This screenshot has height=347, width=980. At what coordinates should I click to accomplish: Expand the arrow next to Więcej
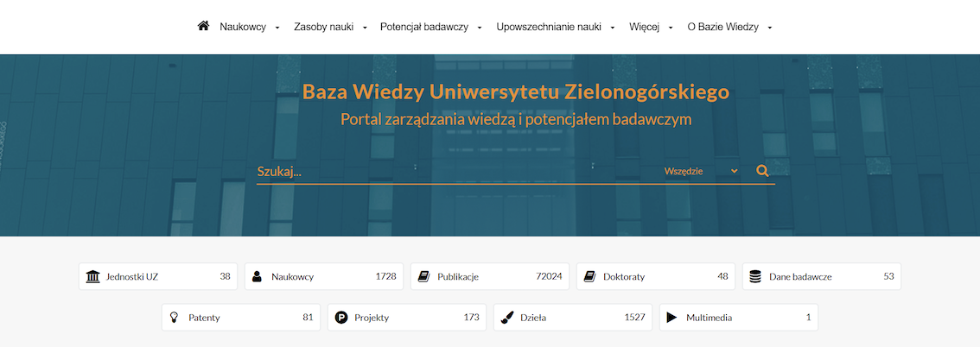(671, 28)
